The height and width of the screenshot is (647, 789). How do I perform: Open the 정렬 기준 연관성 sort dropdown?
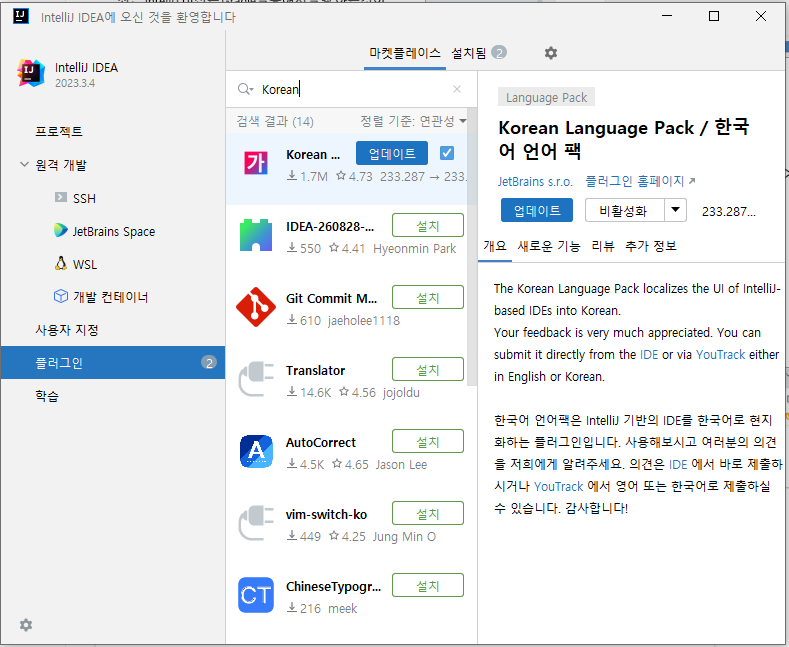pos(413,121)
